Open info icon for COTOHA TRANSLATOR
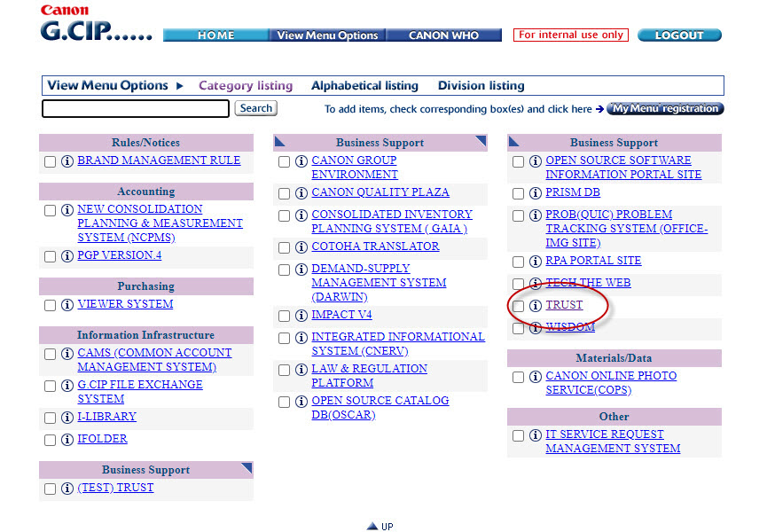 (x=301, y=246)
